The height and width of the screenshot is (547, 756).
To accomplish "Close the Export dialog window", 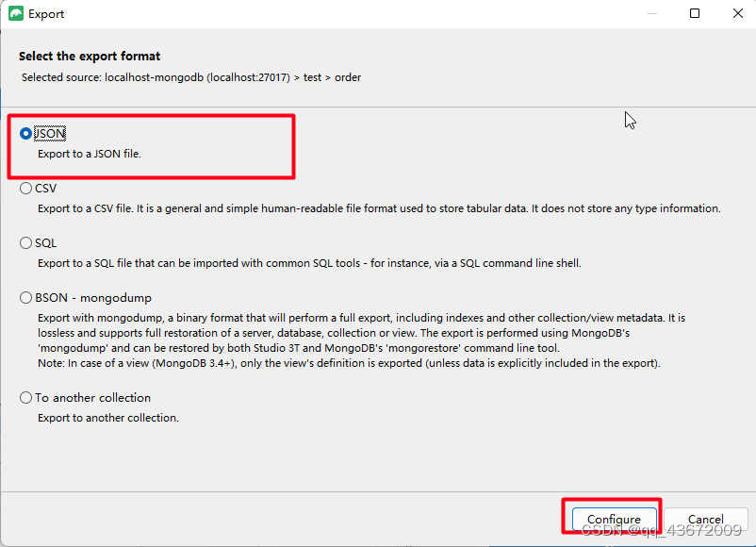I will click(x=738, y=13).
